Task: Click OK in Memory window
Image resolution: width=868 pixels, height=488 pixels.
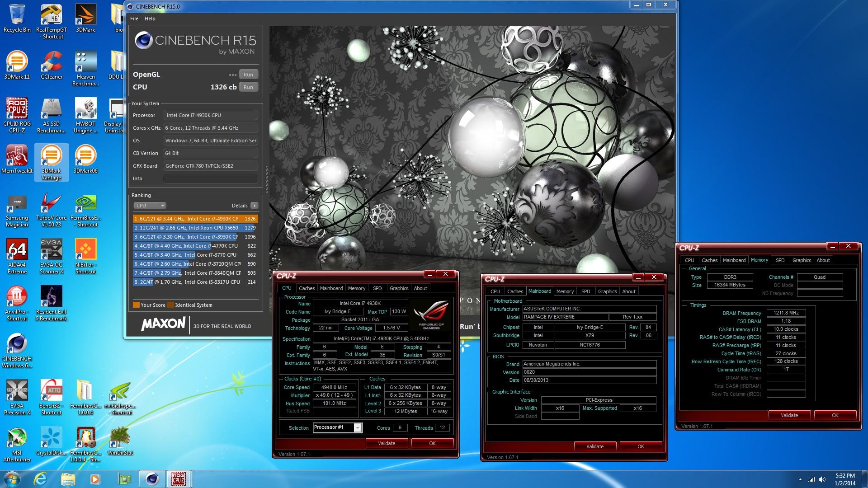Action: tap(835, 415)
